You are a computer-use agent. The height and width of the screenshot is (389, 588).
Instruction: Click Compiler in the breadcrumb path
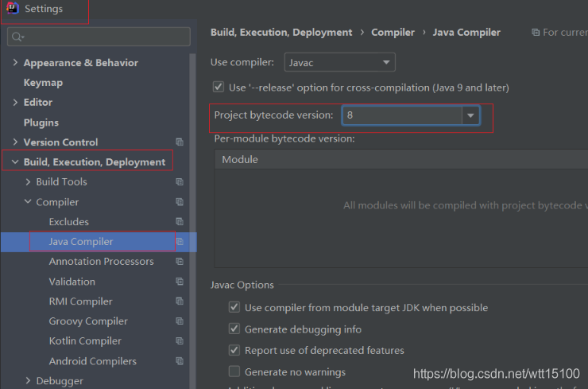click(x=393, y=33)
